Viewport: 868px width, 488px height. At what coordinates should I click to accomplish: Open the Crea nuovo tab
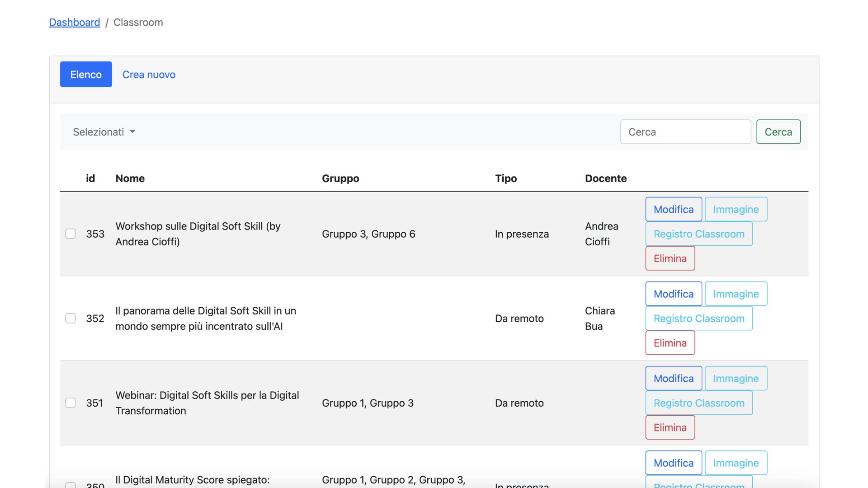(149, 75)
